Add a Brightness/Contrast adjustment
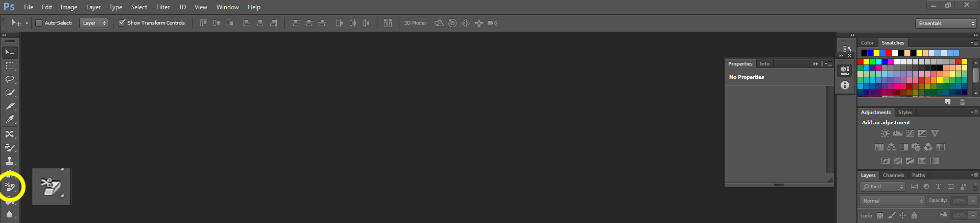The image size is (980, 223). coord(885,133)
